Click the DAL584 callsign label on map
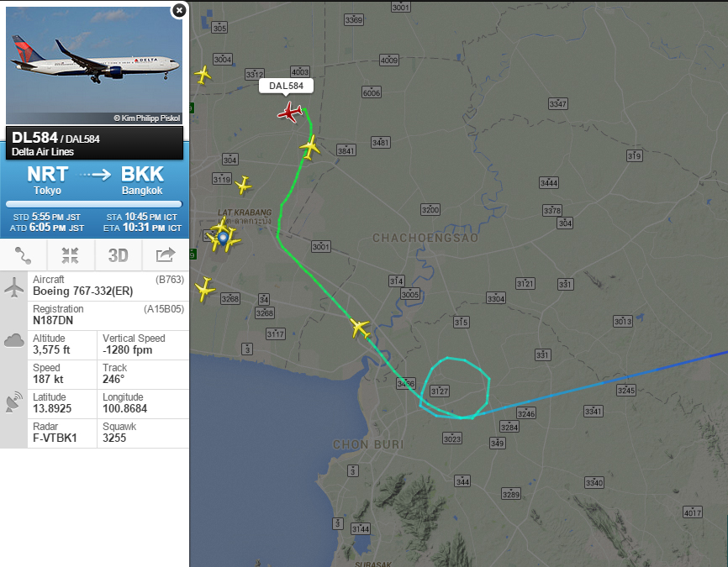This screenshot has height=567, width=728. click(x=286, y=86)
